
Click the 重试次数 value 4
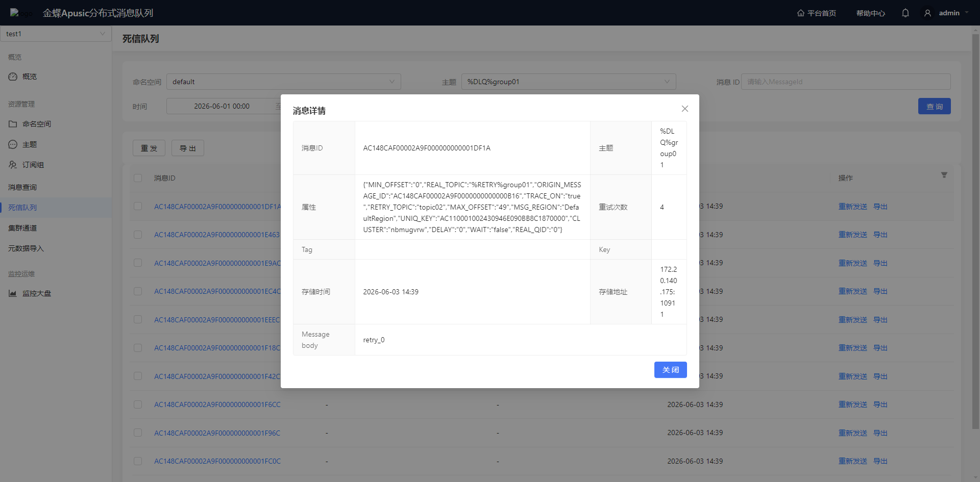(662, 207)
